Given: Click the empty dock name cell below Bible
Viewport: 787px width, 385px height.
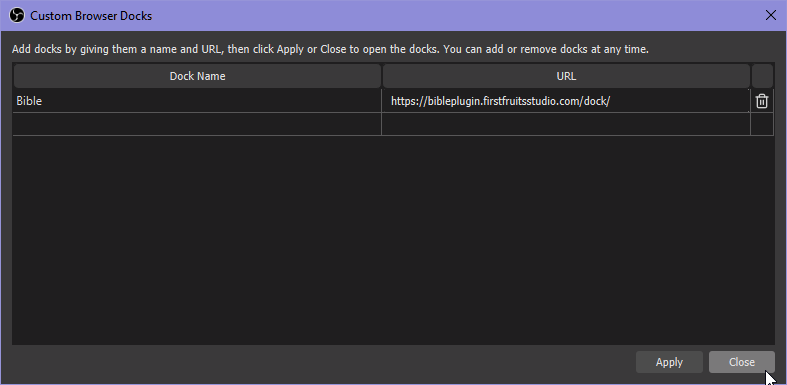Looking at the screenshot, I should tap(197, 124).
